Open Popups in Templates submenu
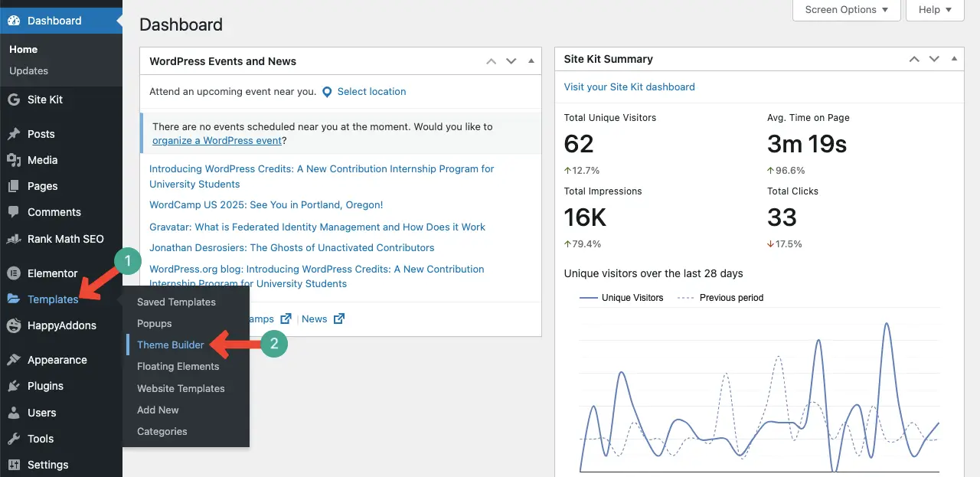Screen dimensions: 980x477 [x=154, y=323]
